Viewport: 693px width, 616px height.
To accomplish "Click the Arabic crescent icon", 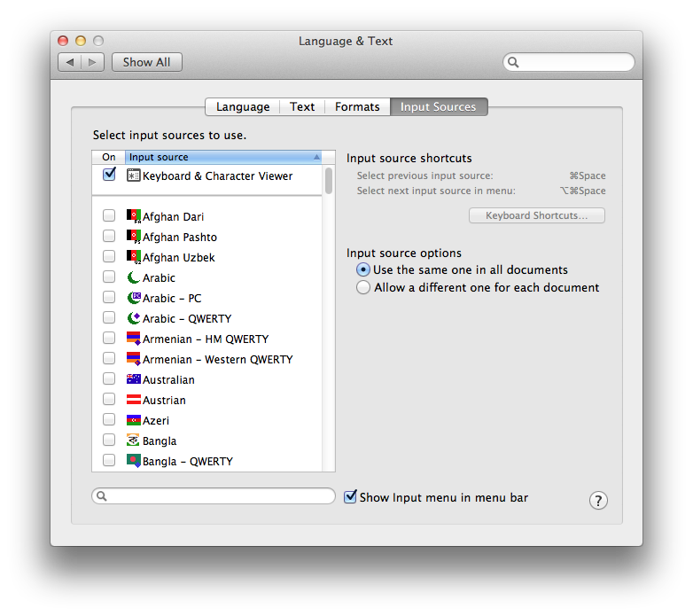I will click(134, 277).
